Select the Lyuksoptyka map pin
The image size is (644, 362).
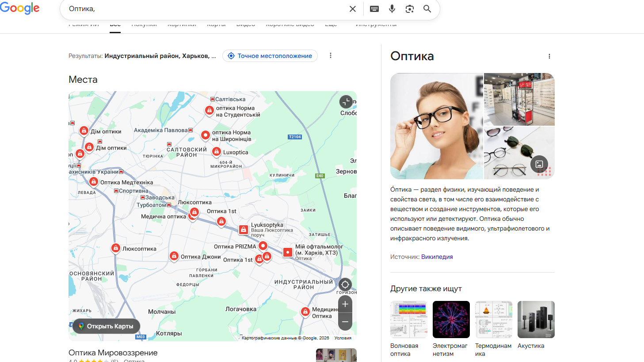pos(243,229)
